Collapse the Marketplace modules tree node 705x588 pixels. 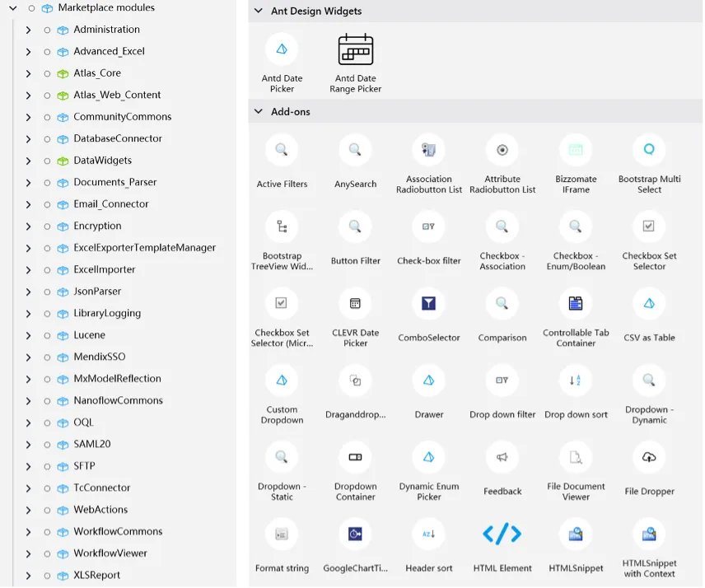(13, 8)
